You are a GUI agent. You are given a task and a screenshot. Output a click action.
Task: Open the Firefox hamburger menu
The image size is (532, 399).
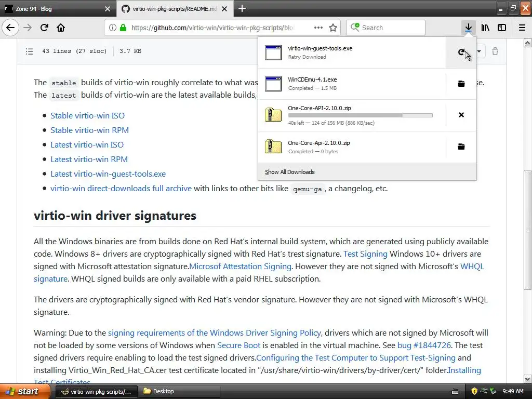pyautogui.click(x=522, y=28)
